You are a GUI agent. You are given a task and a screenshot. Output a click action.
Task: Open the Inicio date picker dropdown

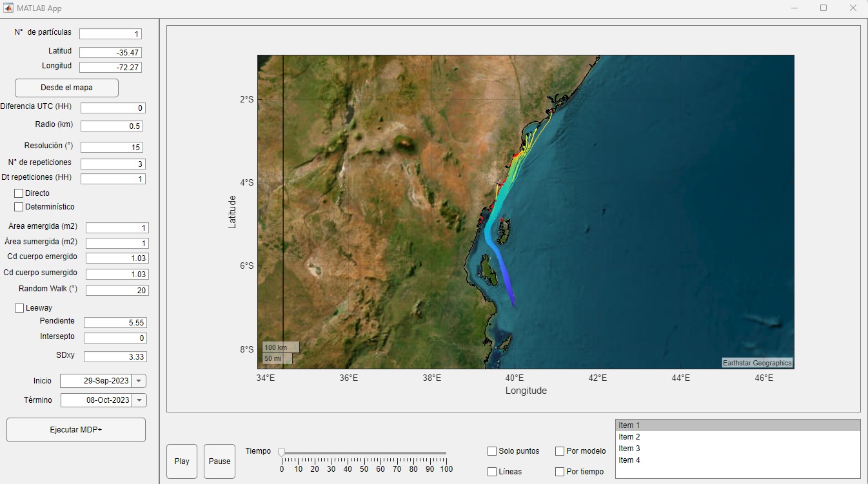pyautogui.click(x=139, y=381)
